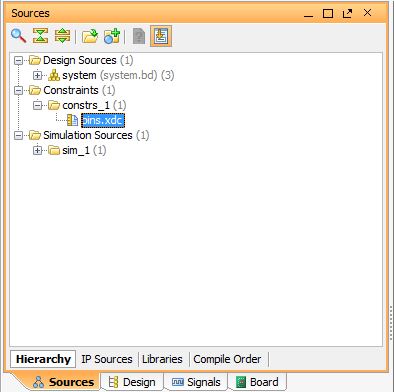Click the system block design hierarchy icon

point(54,75)
